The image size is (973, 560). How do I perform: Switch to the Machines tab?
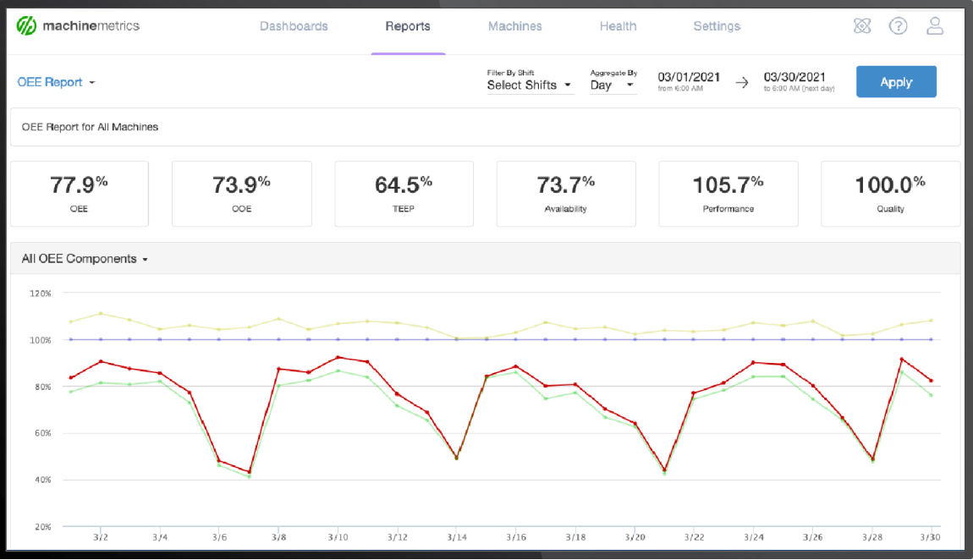tap(514, 26)
